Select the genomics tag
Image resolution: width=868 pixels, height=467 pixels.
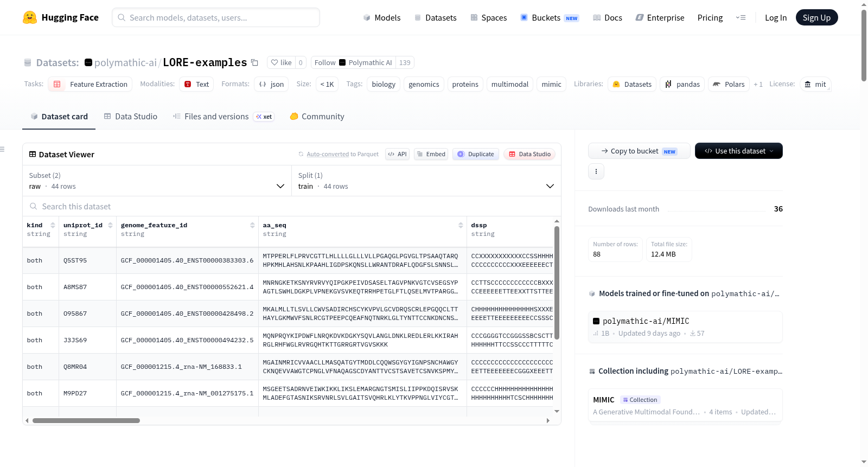424,84
